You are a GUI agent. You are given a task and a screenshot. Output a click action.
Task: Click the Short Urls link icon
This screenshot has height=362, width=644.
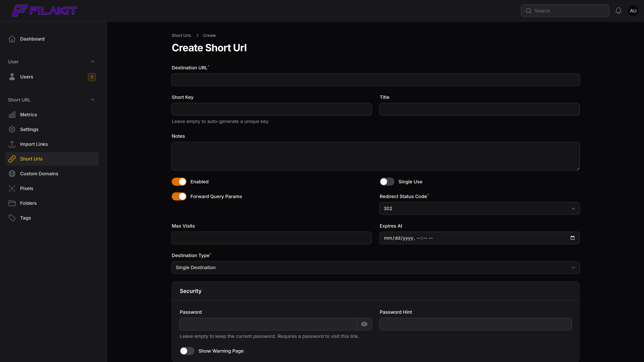tap(12, 159)
